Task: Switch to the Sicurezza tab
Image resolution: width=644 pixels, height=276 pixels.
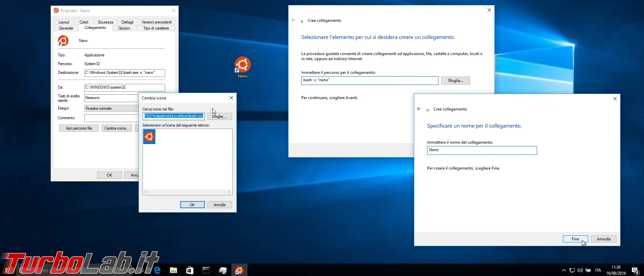Action: click(105, 22)
